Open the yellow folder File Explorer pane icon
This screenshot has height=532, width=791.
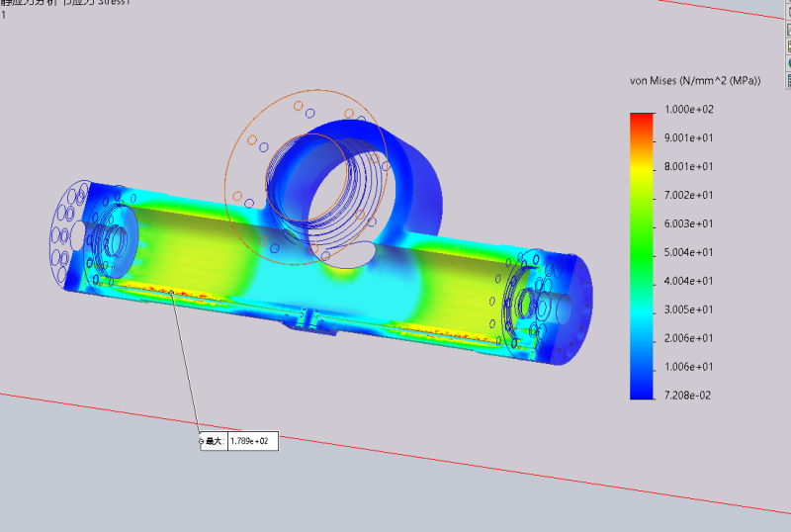click(787, 45)
